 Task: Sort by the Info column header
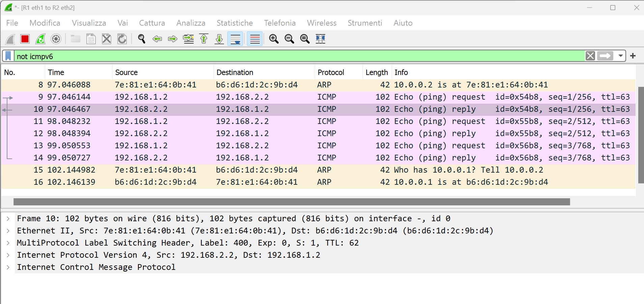[x=513, y=72]
